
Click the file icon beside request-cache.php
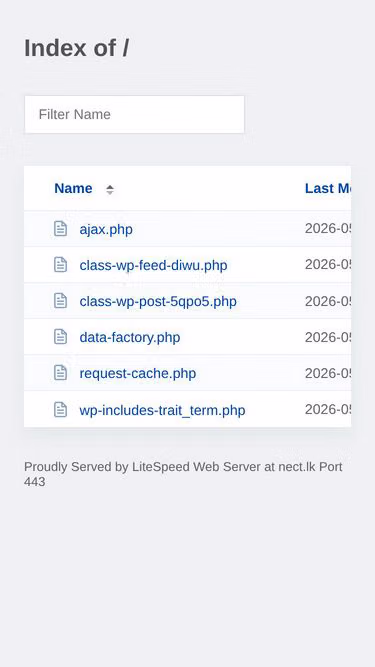coord(60,373)
